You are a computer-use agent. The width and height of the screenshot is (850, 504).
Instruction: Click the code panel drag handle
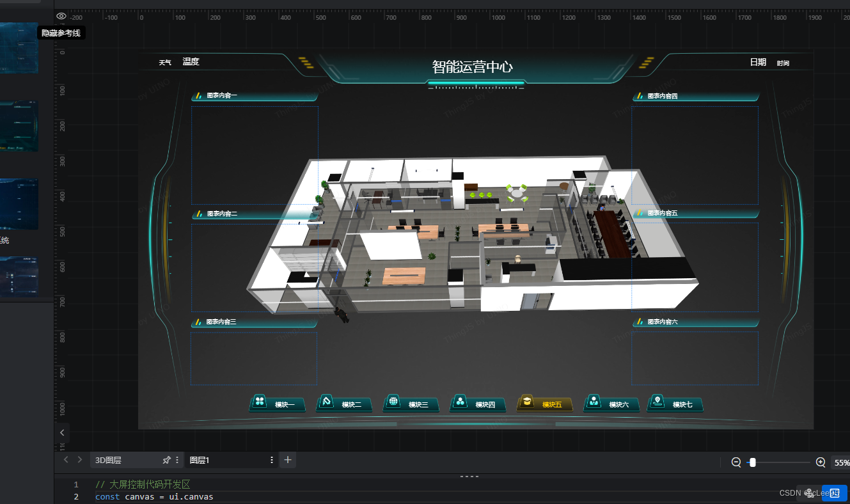(x=469, y=476)
